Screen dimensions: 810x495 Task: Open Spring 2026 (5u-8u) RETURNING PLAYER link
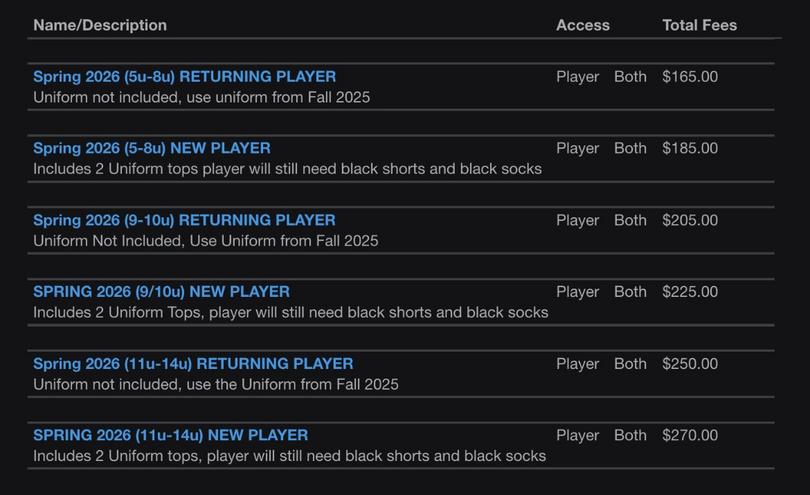pyautogui.click(x=184, y=77)
